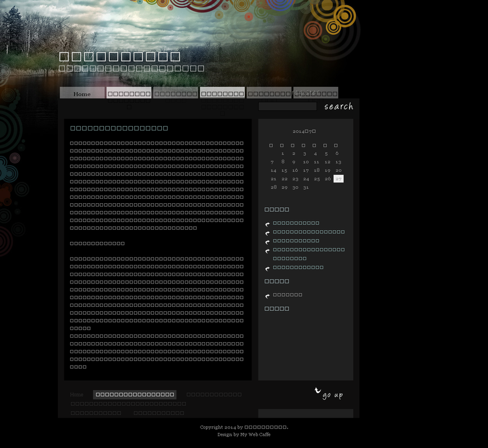Pick calendar day 1

(282, 153)
